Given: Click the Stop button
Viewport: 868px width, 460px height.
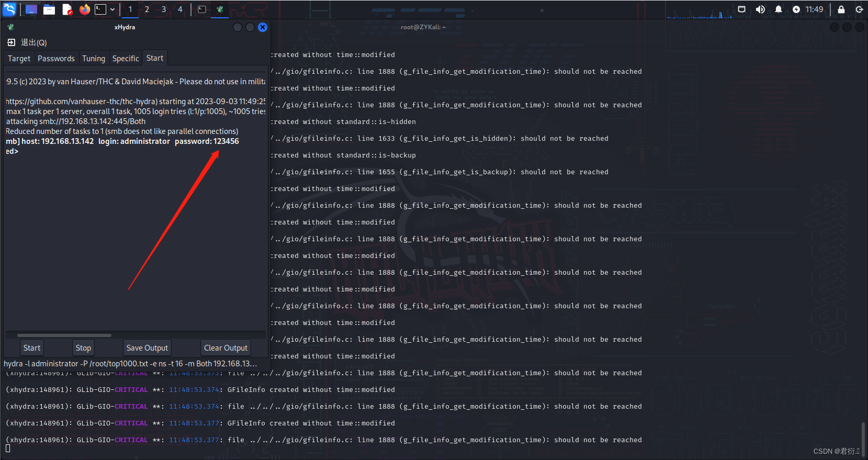Looking at the screenshot, I should point(83,348).
